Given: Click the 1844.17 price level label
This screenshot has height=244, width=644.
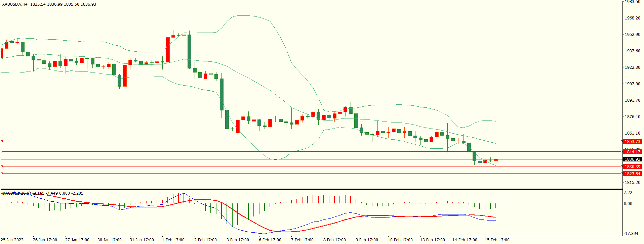Looking at the screenshot, I should pos(632,152).
